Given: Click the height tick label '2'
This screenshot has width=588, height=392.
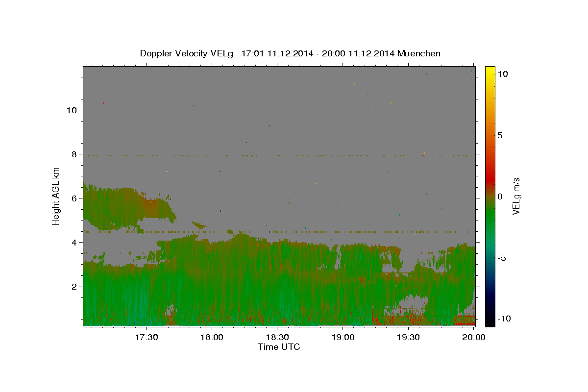Looking at the screenshot, I should click(75, 286).
